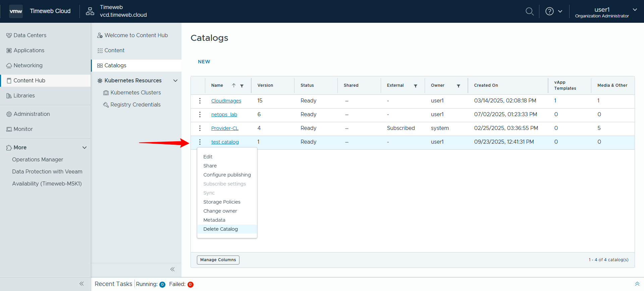The width and height of the screenshot is (644, 291).
Task: Select Content Hub in main navigation
Action: (45, 81)
